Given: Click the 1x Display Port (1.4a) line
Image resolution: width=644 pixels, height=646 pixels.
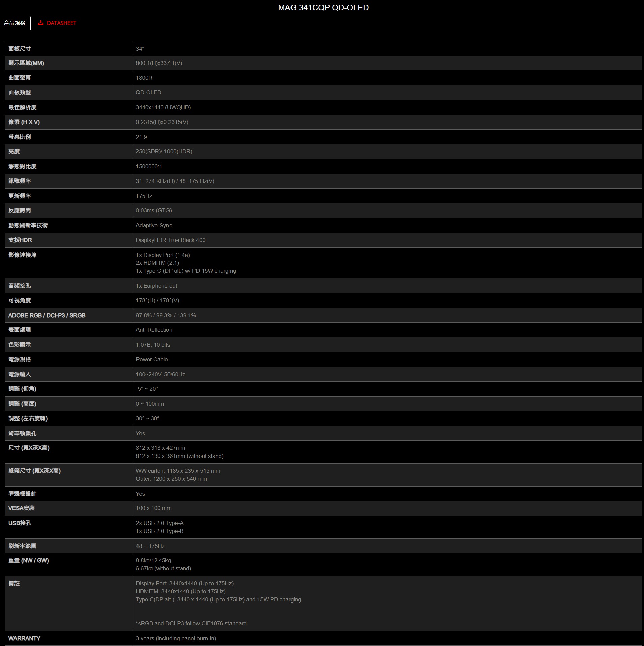Looking at the screenshot, I should [x=163, y=255].
